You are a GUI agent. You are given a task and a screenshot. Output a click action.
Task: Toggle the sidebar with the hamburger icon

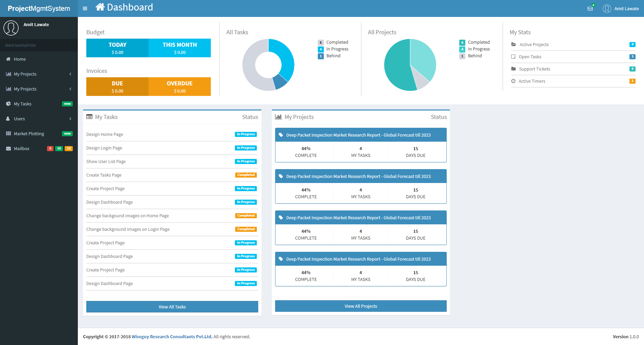click(x=85, y=8)
